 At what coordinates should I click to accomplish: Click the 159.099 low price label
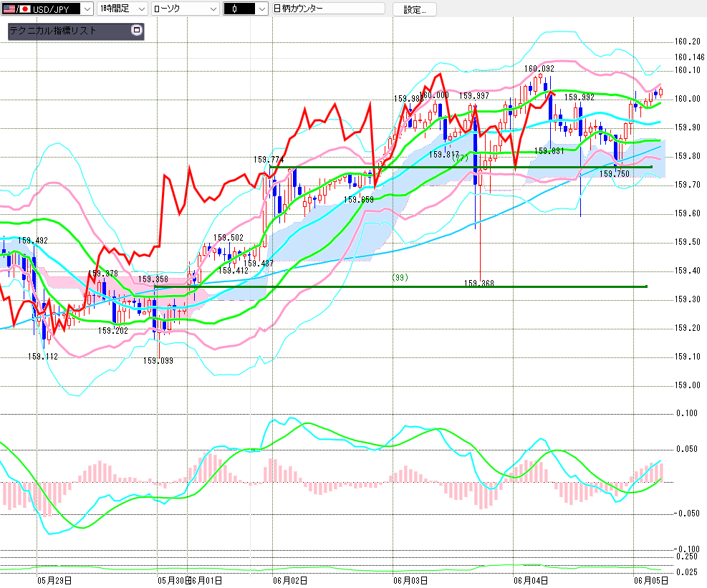[158, 361]
